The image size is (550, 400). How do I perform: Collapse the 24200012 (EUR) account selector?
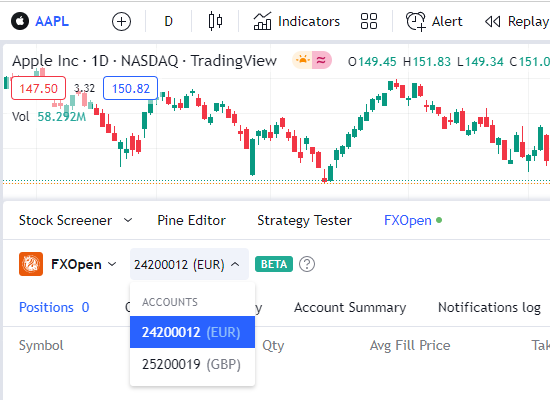(x=189, y=264)
